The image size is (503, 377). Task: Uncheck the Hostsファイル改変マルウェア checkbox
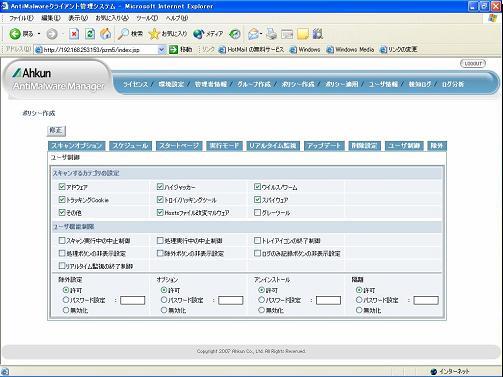tap(160, 212)
